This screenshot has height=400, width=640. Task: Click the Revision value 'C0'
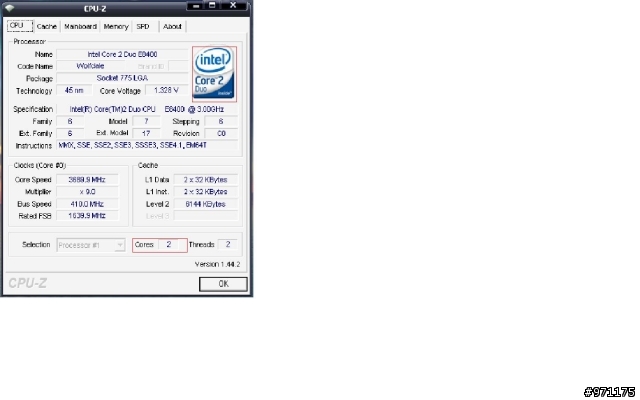221,133
